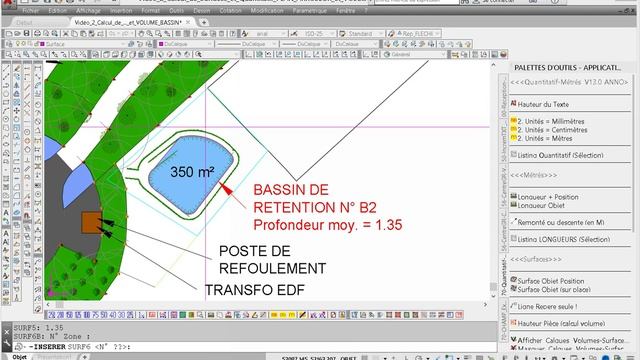This screenshot has height=360, width=640.
Task: Click the Line tool in draw toolbar
Action: point(6,68)
